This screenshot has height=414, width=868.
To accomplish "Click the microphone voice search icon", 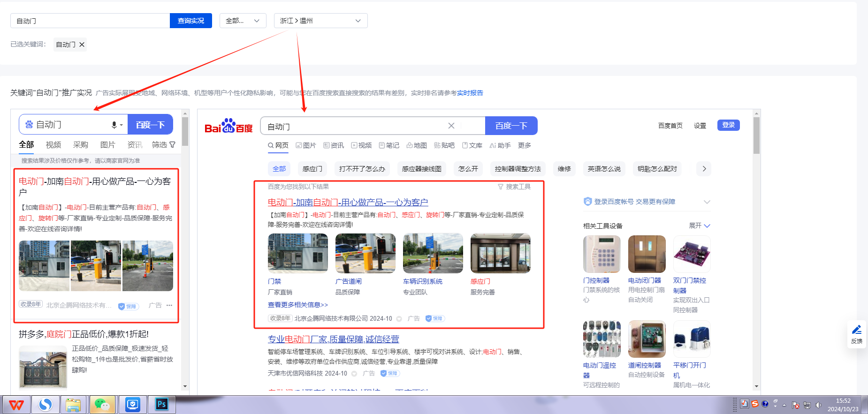I will tap(114, 125).
